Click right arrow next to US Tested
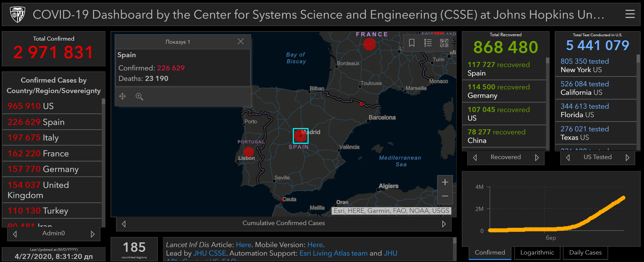This screenshot has height=262, width=644. coord(627,157)
